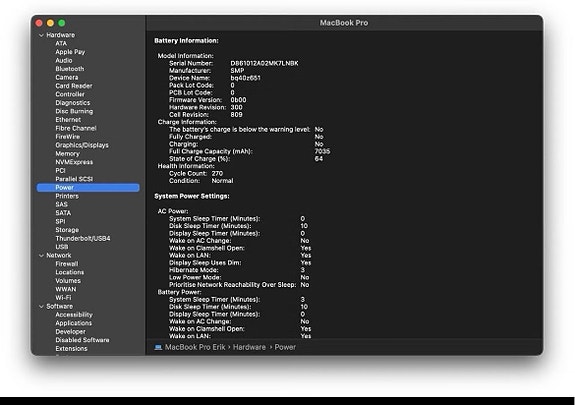The image size is (575, 405).
Task: Collapse the Software section chevron
Action: (41, 306)
